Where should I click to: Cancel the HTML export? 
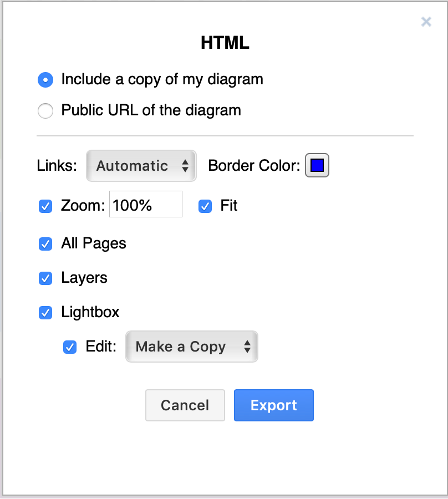185,405
